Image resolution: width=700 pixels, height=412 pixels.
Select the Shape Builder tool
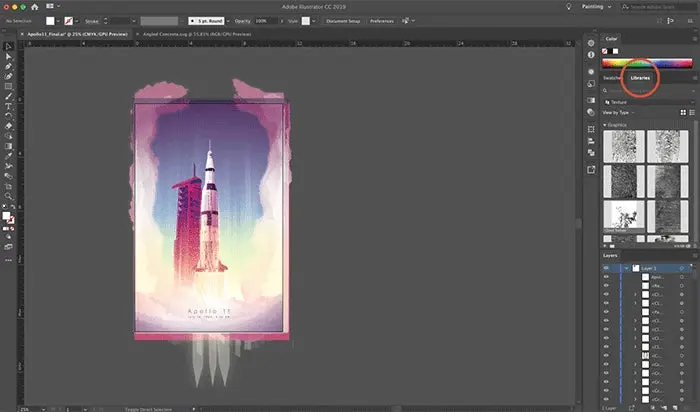pyautogui.click(x=8, y=136)
